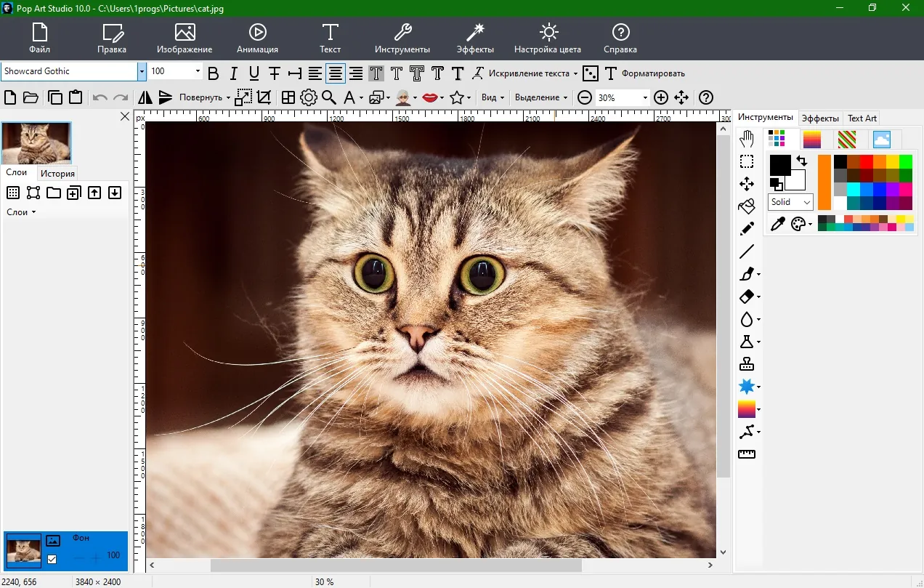This screenshot has height=588, width=924.
Task: Click the zoom in plus button
Action: click(x=660, y=97)
